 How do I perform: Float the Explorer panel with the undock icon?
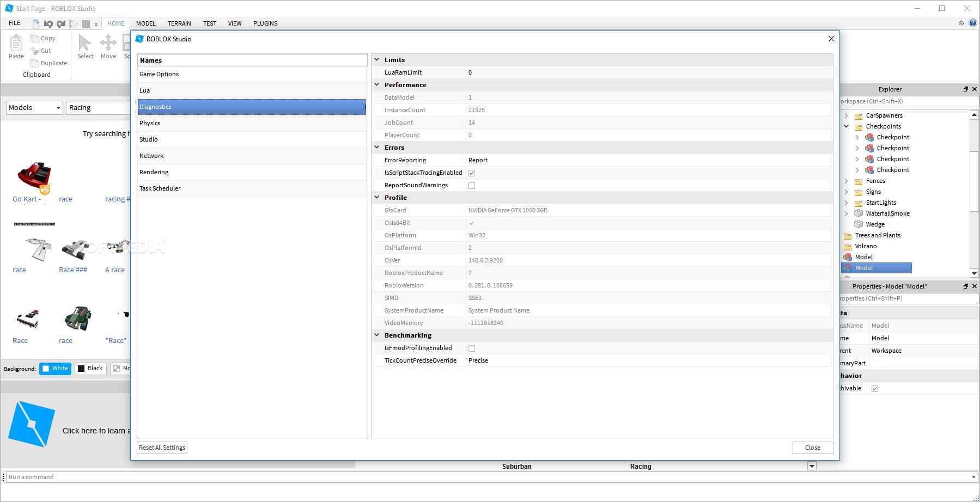click(966, 89)
